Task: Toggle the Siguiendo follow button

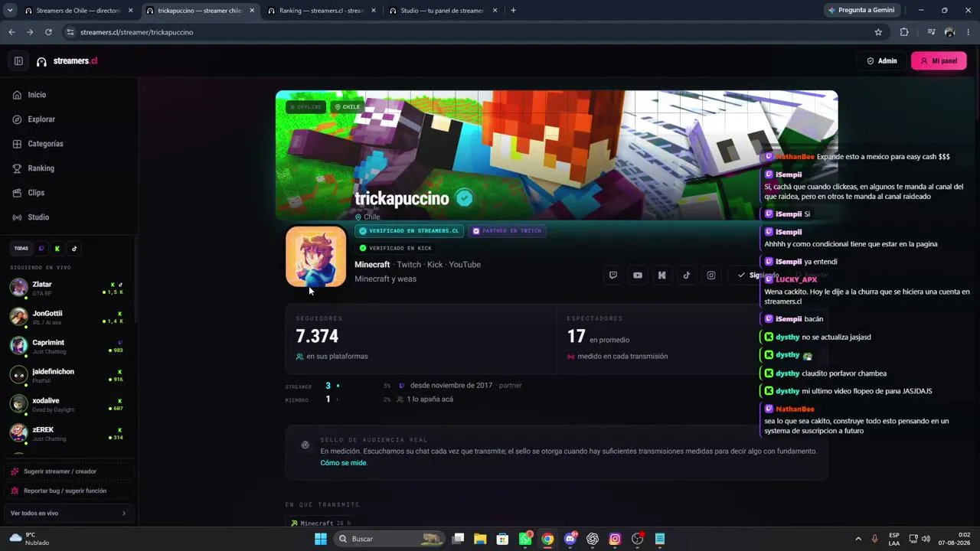Action: pyautogui.click(x=757, y=275)
